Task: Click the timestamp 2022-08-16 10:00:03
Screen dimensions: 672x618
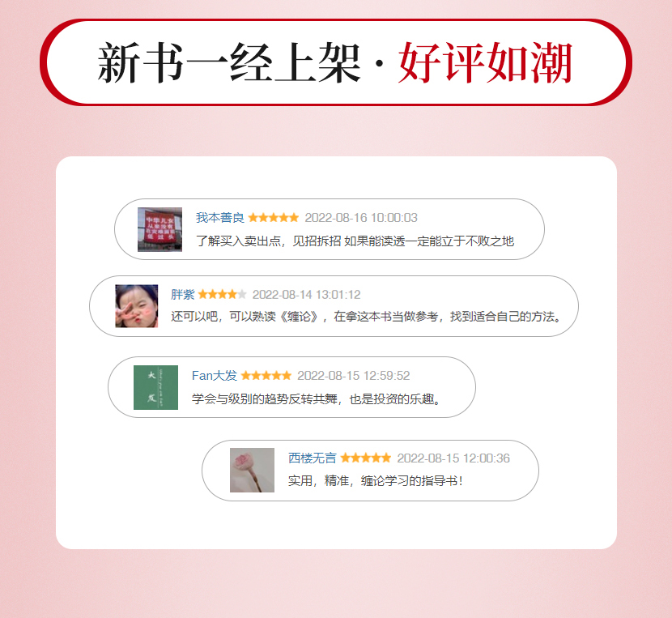Action: [361, 218]
